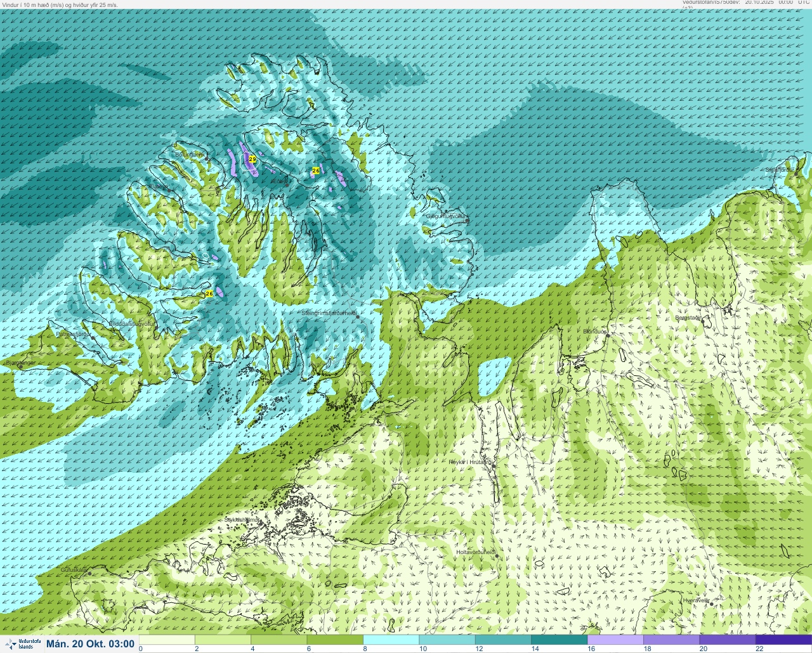Click the legend color band above 22 m/s
The width and height of the screenshot is (812, 653).
point(783,640)
